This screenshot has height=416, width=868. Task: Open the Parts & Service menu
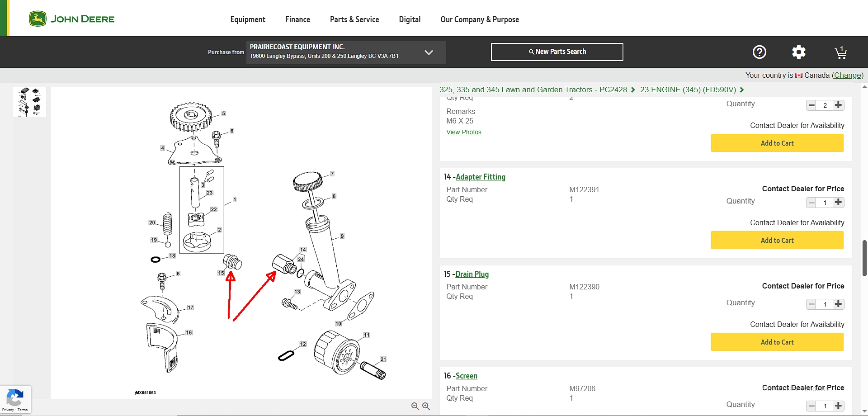(x=354, y=19)
